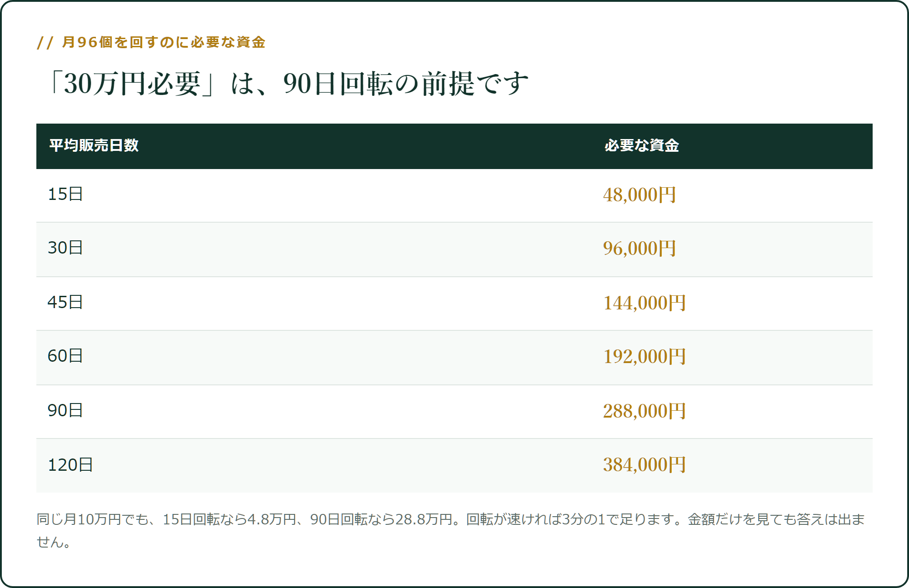
Task: Select the '384,000円' value
Action: point(644,465)
